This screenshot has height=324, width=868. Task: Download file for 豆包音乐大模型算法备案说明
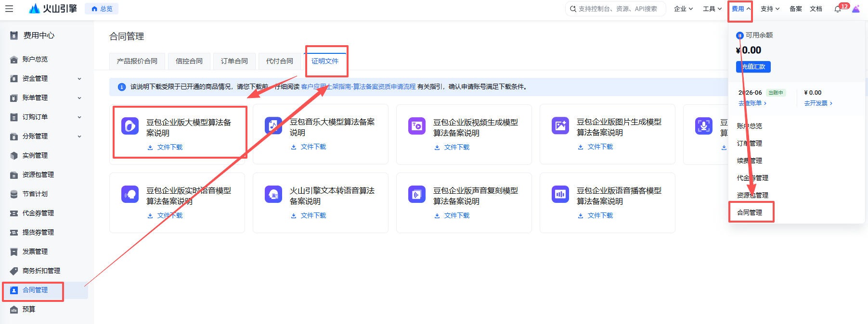(x=309, y=147)
